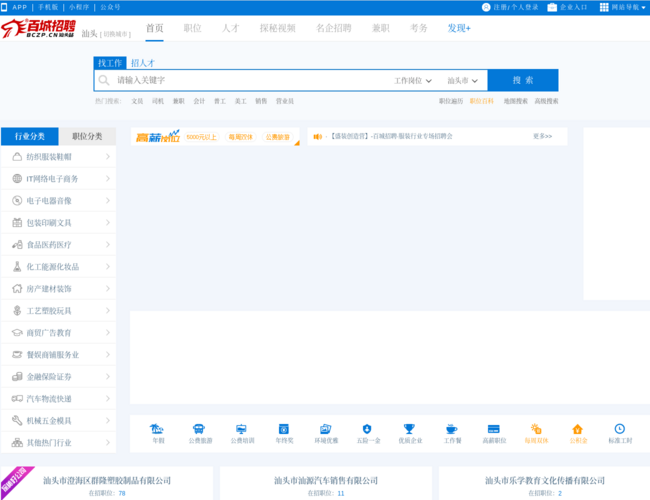Open the 发现+ nav item
The image size is (650, 500).
(459, 28)
